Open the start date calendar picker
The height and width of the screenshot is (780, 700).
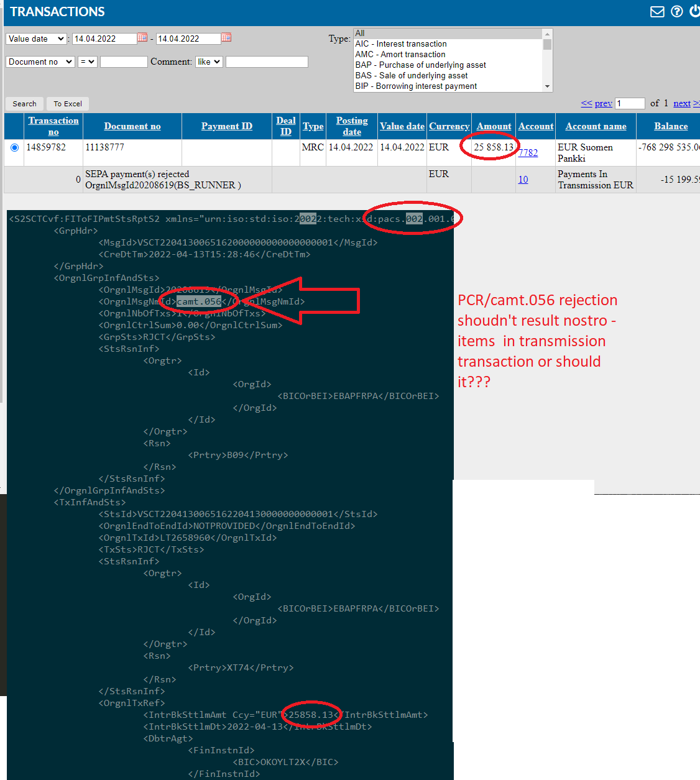pos(142,37)
